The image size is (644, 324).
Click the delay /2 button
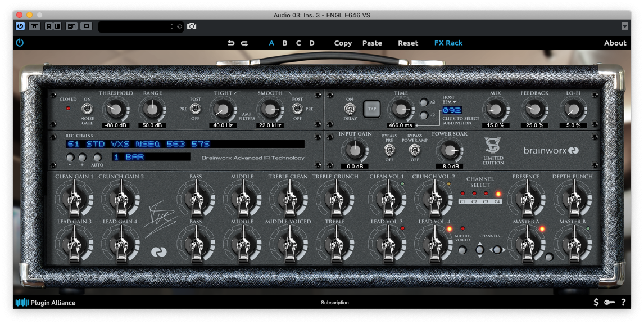[424, 115]
